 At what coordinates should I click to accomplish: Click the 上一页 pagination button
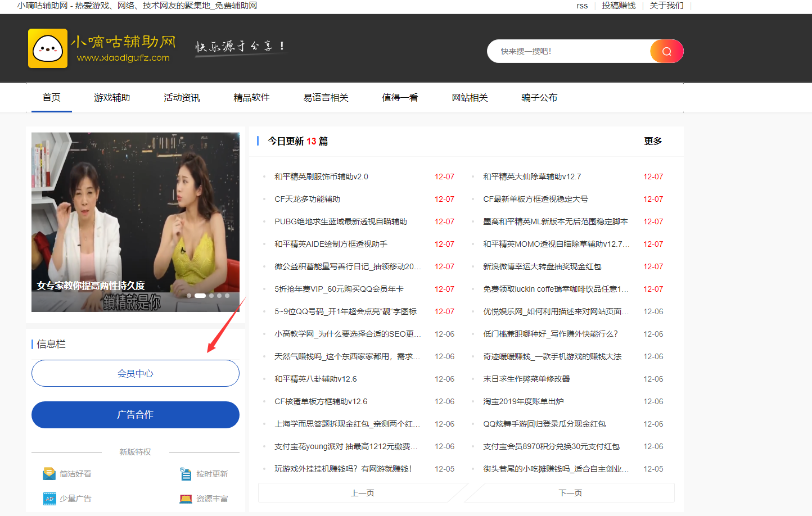pos(363,493)
